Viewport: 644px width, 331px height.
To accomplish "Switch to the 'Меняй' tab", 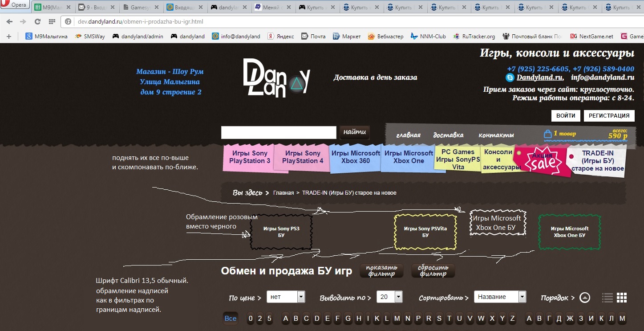I will pyautogui.click(x=272, y=7).
